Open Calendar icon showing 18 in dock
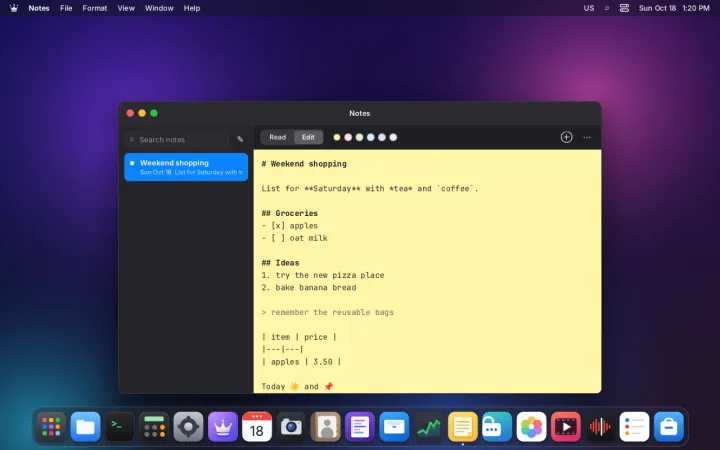Screen dimensions: 720x450 [257, 427]
